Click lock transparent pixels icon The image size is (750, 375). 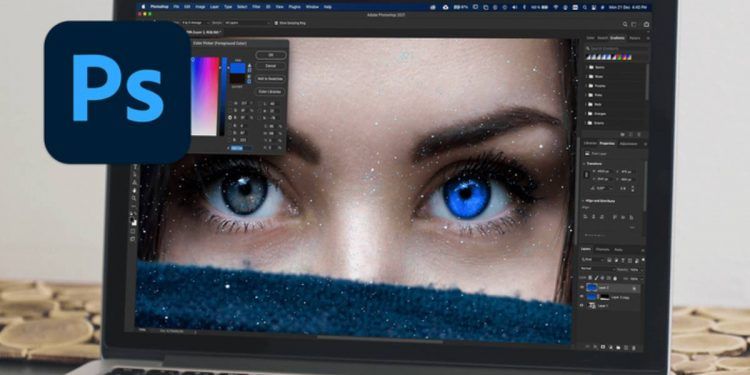click(590, 278)
